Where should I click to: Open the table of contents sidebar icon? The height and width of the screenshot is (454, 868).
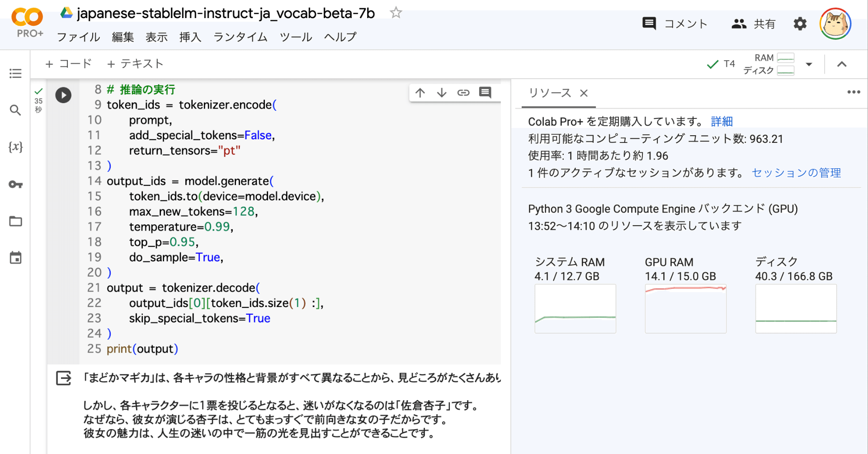pyautogui.click(x=15, y=73)
